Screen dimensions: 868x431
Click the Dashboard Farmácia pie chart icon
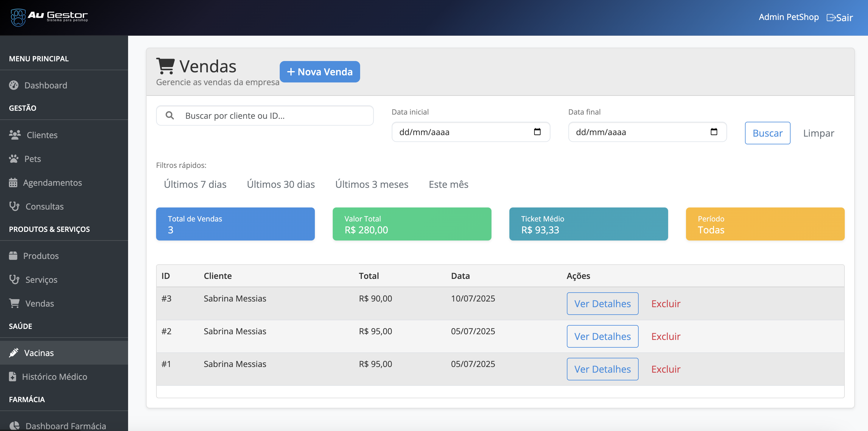tap(14, 426)
